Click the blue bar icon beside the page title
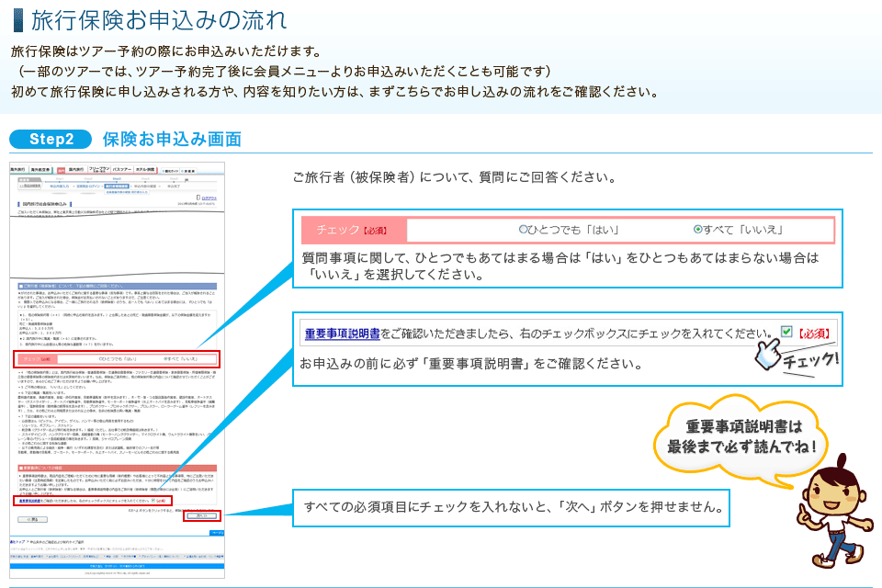 pyautogui.click(x=17, y=18)
